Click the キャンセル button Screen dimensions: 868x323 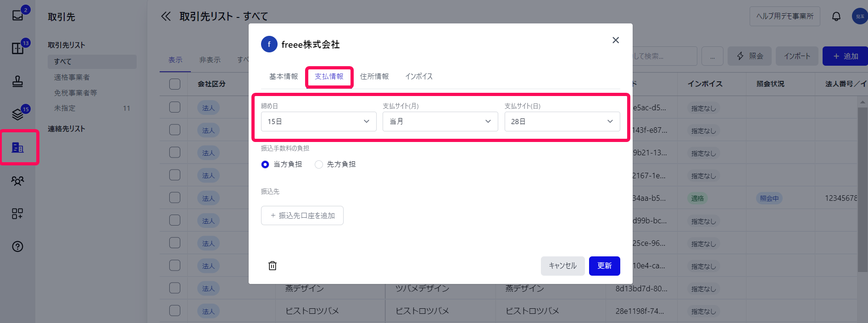563,266
